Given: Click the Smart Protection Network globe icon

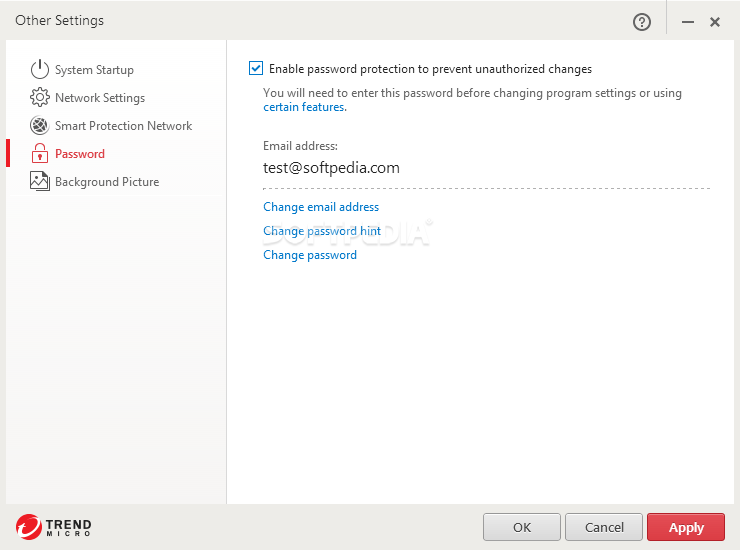Looking at the screenshot, I should (x=40, y=126).
